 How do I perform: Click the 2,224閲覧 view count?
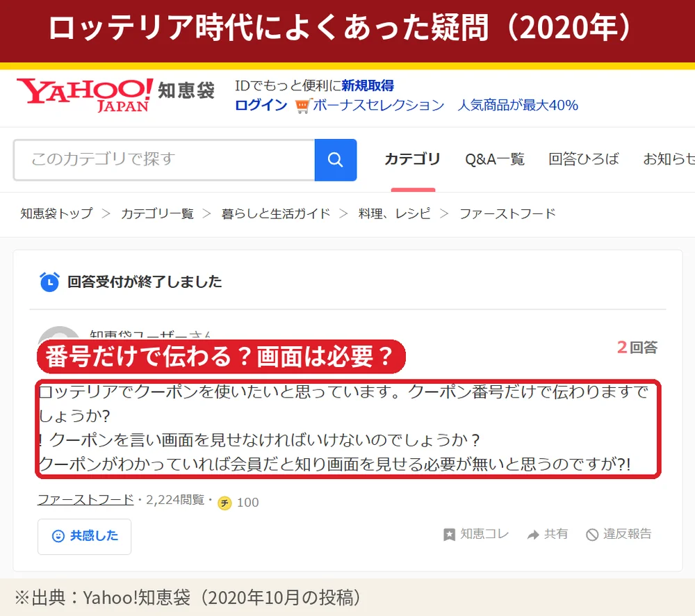click(175, 500)
